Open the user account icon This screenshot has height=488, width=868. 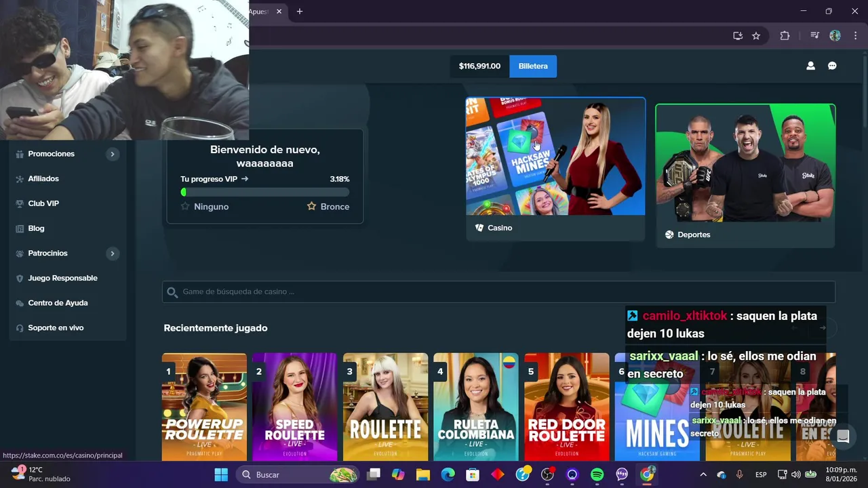pos(810,66)
